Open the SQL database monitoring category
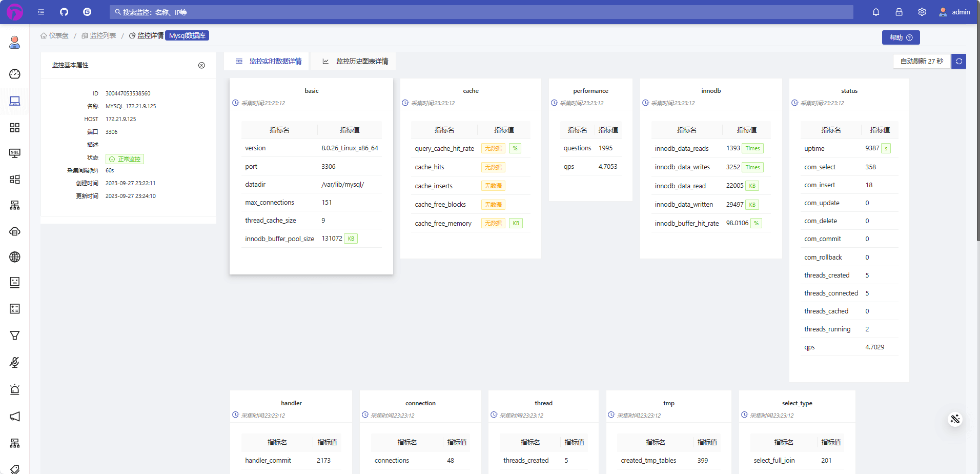 point(15,153)
